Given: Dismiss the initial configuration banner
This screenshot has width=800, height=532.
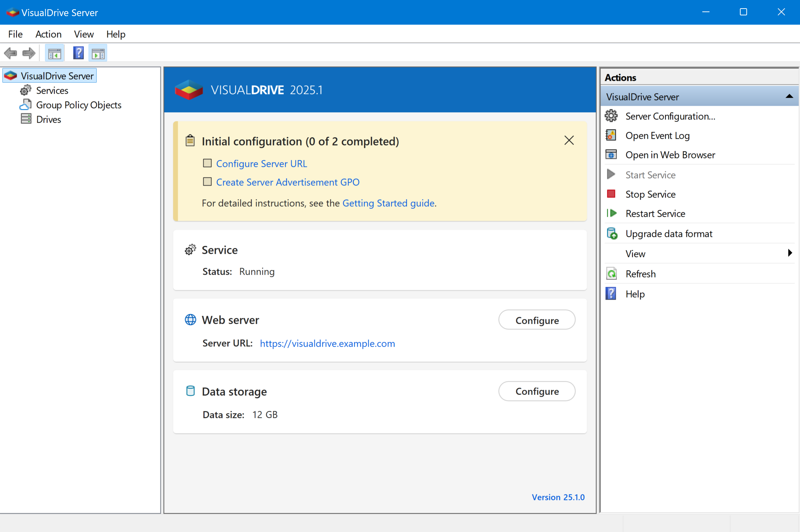Looking at the screenshot, I should point(569,140).
